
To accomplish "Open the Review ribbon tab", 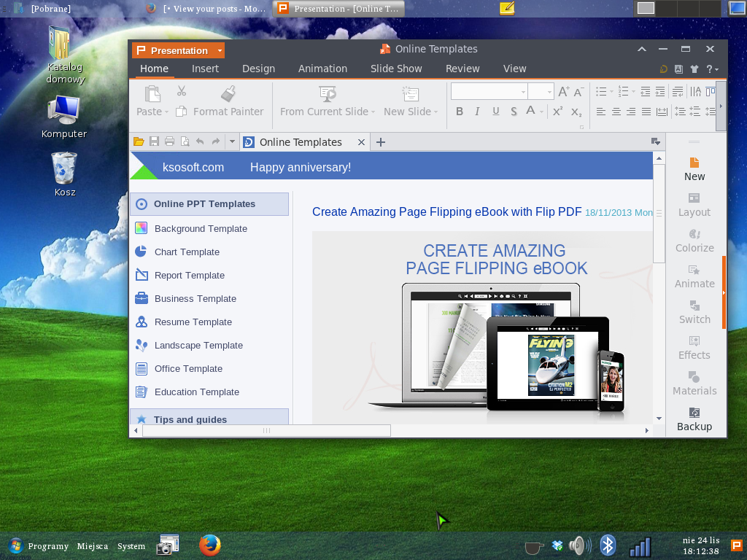I will (x=462, y=69).
